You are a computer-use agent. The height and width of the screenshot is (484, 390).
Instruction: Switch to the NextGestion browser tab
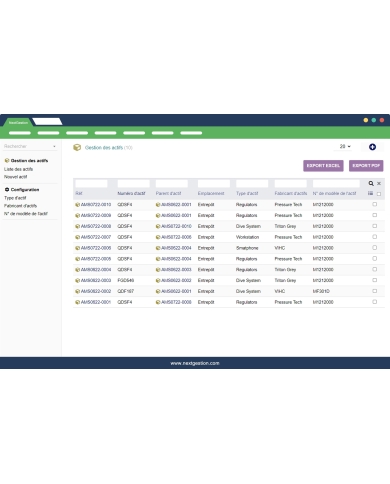coord(18,122)
